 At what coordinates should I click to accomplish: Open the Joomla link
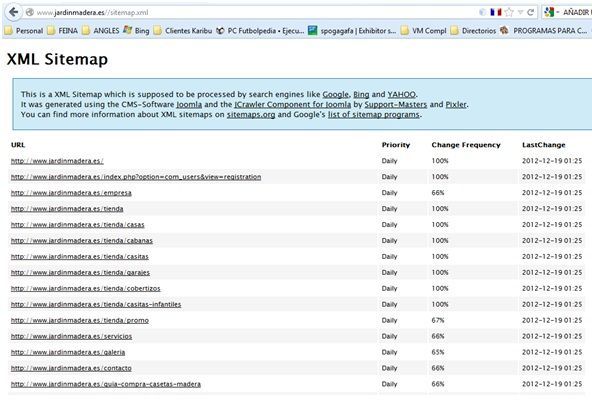(x=189, y=105)
